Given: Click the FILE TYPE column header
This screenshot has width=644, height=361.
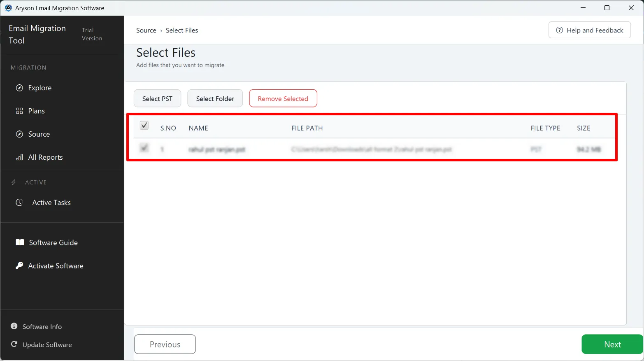Looking at the screenshot, I should point(545,128).
